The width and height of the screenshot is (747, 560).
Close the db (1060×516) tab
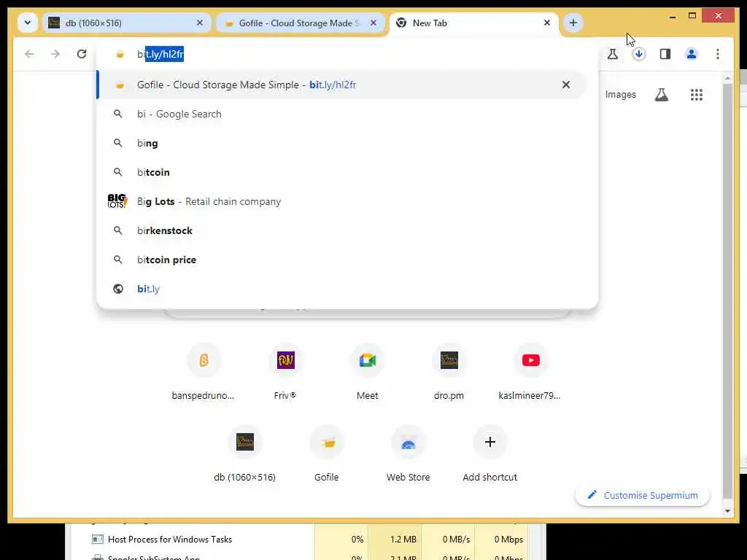coord(200,23)
